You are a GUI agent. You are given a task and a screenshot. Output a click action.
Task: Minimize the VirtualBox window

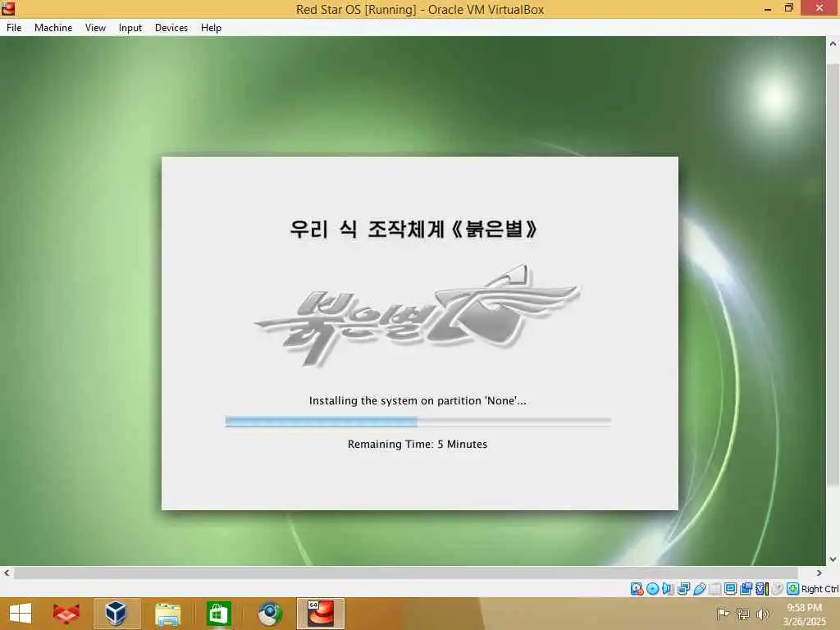768,8
